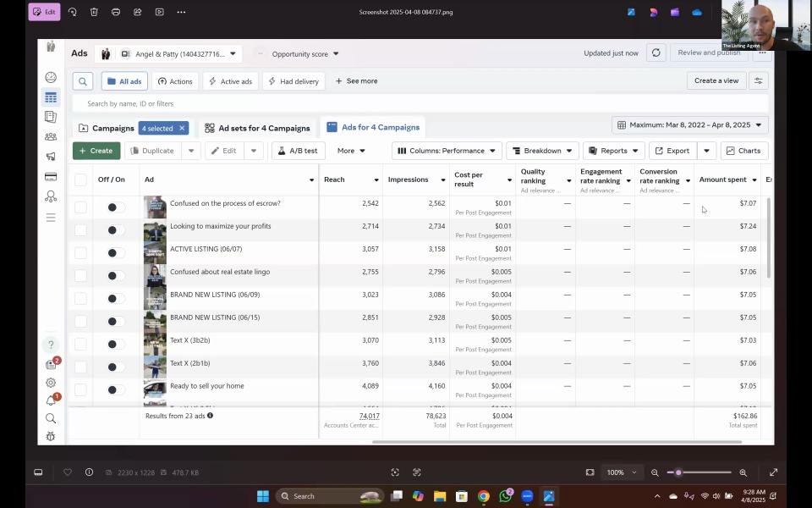This screenshot has width=812, height=508.
Task: Open the Columns: Performance dropdown
Action: pyautogui.click(x=447, y=151)
